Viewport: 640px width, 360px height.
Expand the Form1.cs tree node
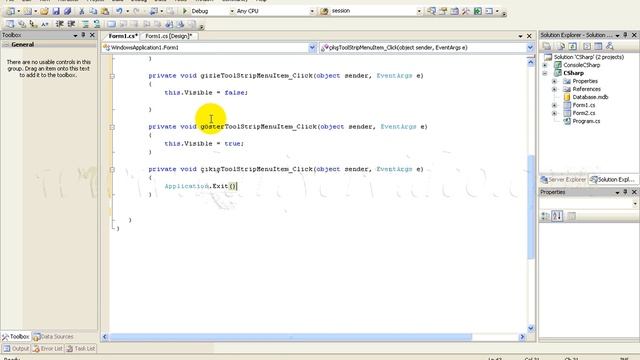pos(554,105)
